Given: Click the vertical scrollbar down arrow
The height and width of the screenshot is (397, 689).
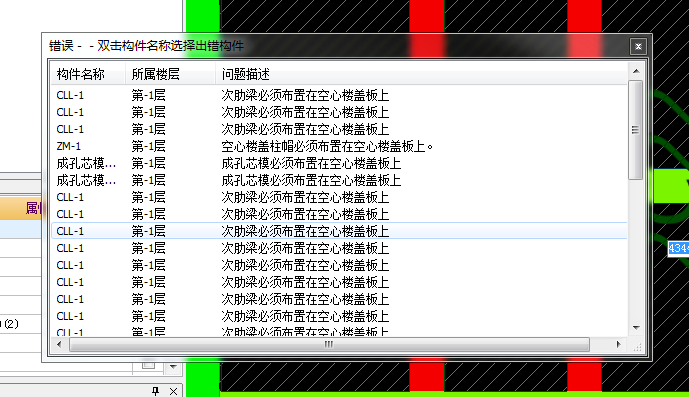Looking at the screenshot, I should 636,328.
